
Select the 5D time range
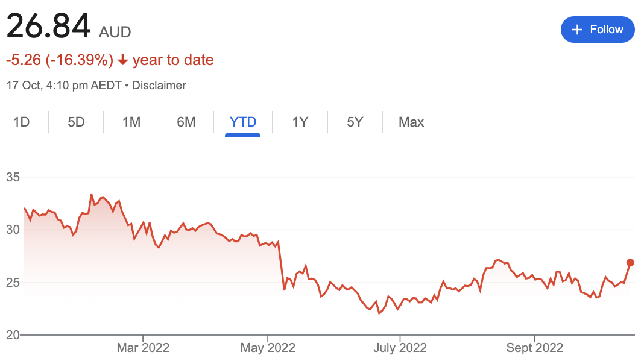(x=76, y=122)
